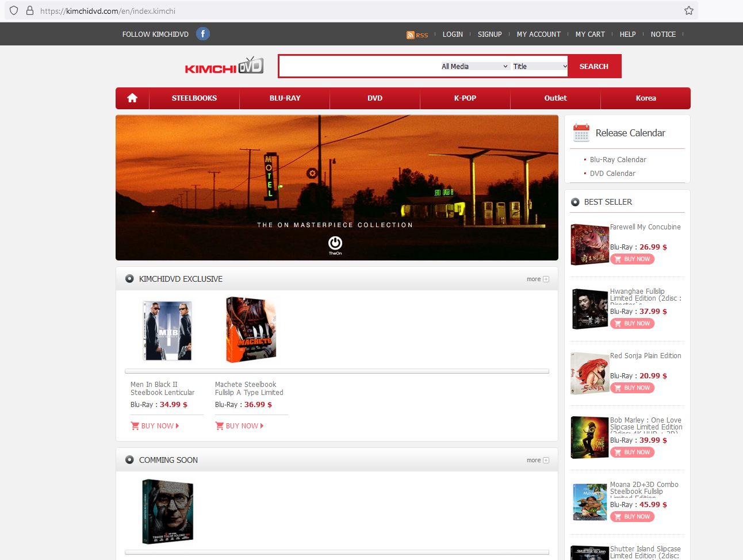Click the Facebook icon beside Follow KimchiDVD
Image resolution: width=743 pixels, height=560 pixels.
coord(202,34)
